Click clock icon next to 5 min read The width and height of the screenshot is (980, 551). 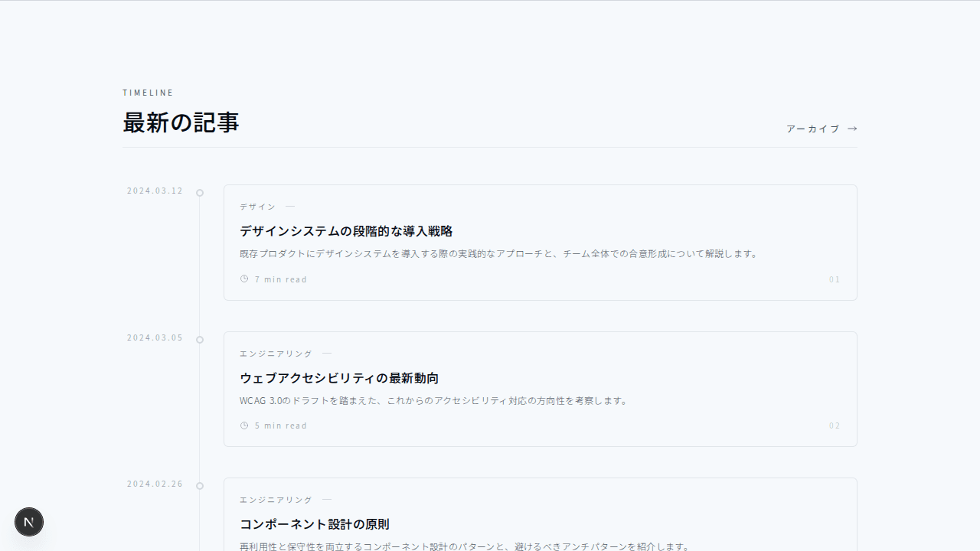tap(244, 425)
